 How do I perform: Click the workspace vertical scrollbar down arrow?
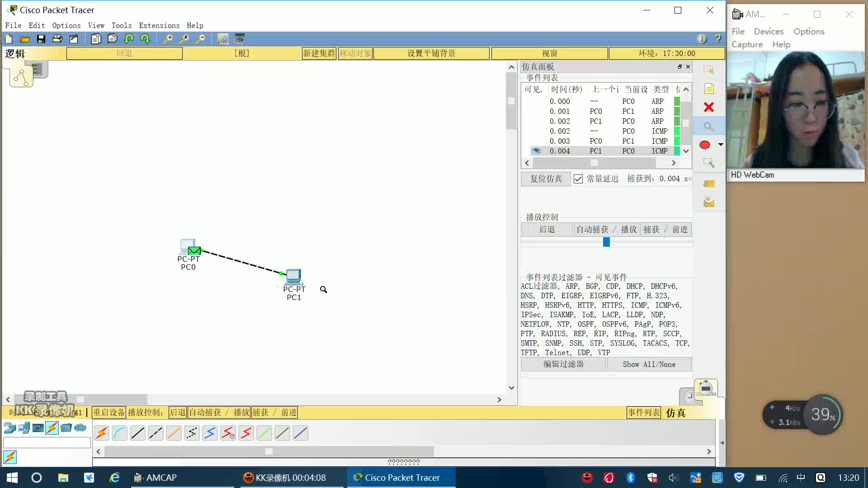(511, 388)
